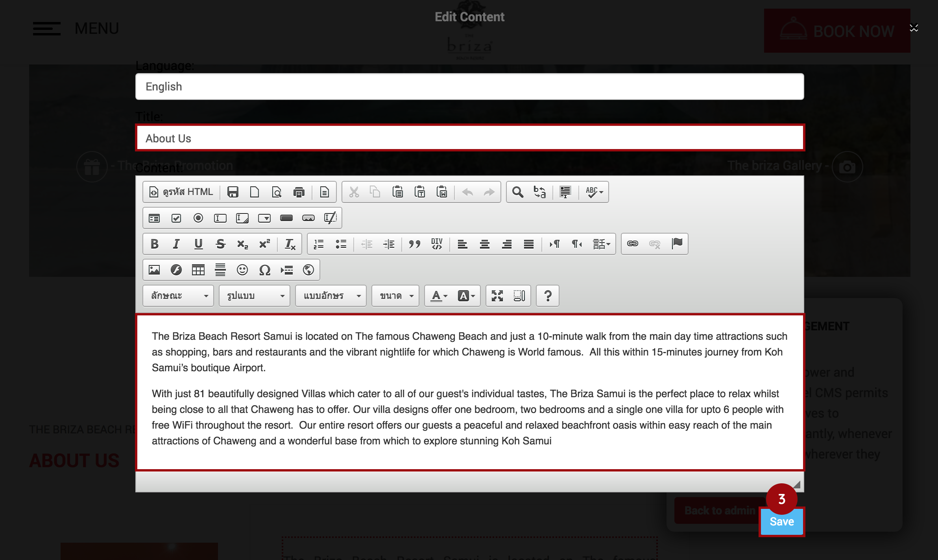
Task: Click the Remove Format icon
Action: (x=290, y=244)
